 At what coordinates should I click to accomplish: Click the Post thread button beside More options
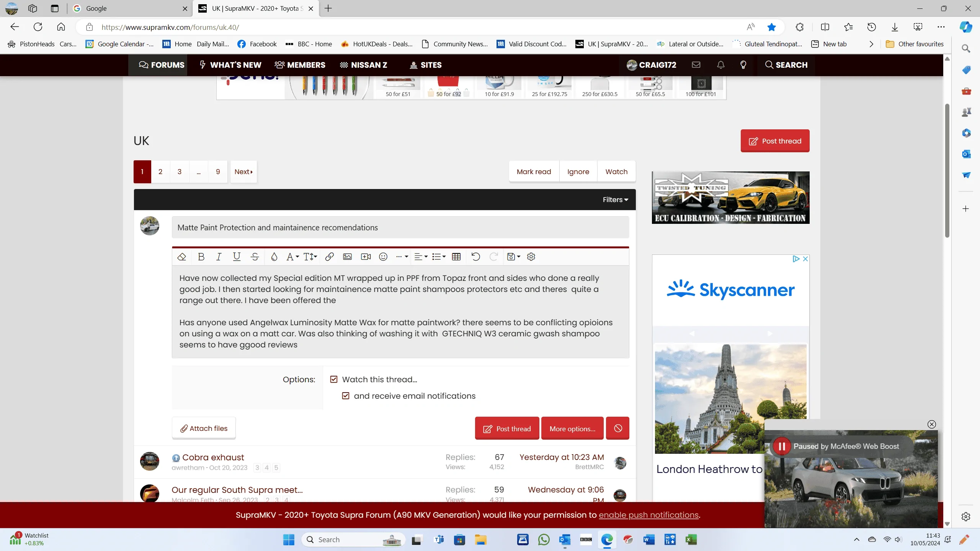(x=507, y=428)
